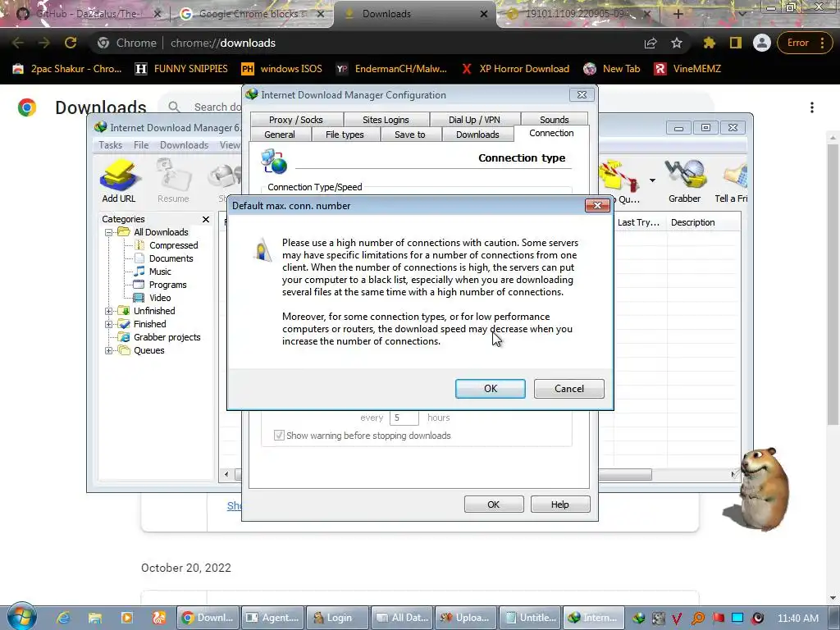The image size is (840, 630).
Task: Click the Tell a Friend toolbar icon
Action: [x=732, y=180]
